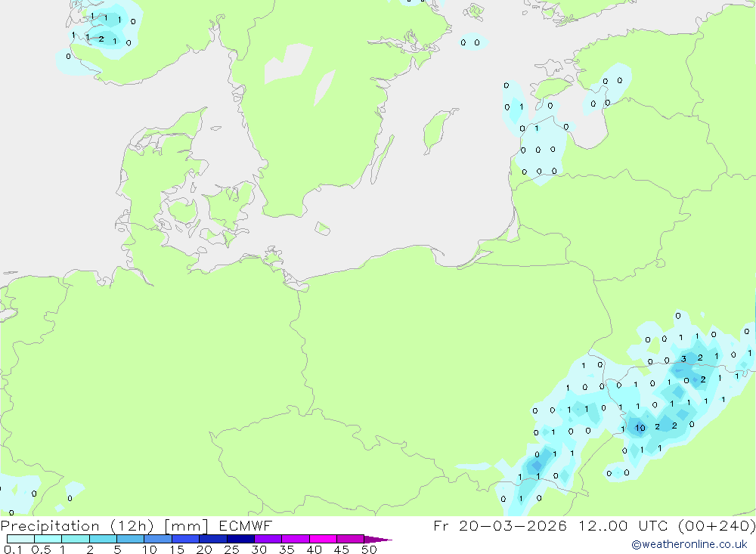This screenshot has width=756, height=554.
Task: Click the above-50 mm arrow tip of legend
Action: click(377, 540)
